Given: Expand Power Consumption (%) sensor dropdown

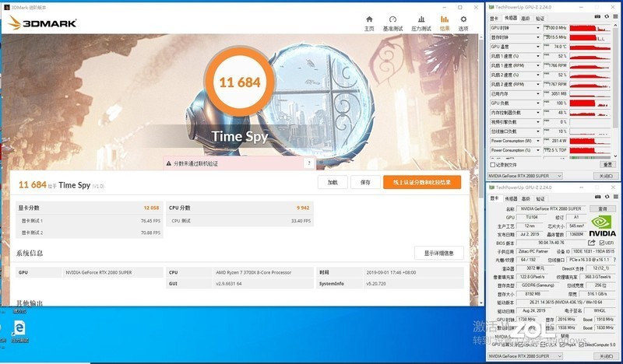Looking at the screenshot, I should [x=538, y=150].
